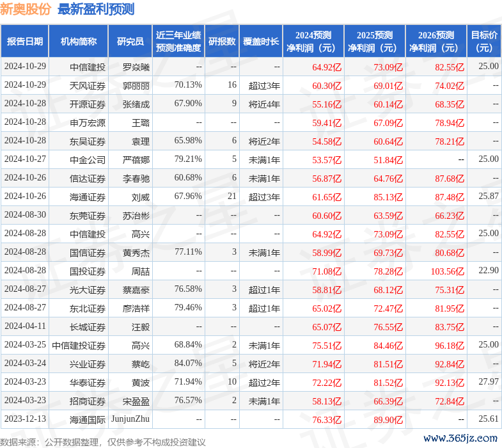Select institution 中信建投证券
502x448 pixels.
(x=79, y=346)
